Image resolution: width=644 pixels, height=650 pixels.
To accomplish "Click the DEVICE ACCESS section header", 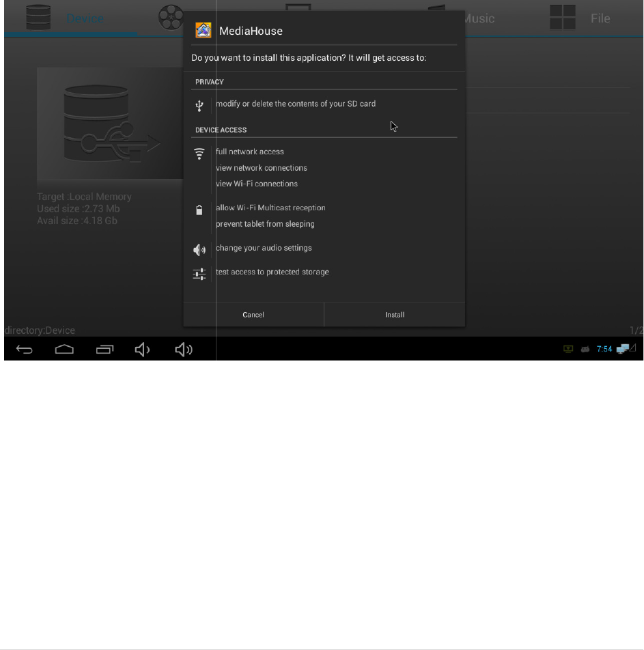I will 221,130.
